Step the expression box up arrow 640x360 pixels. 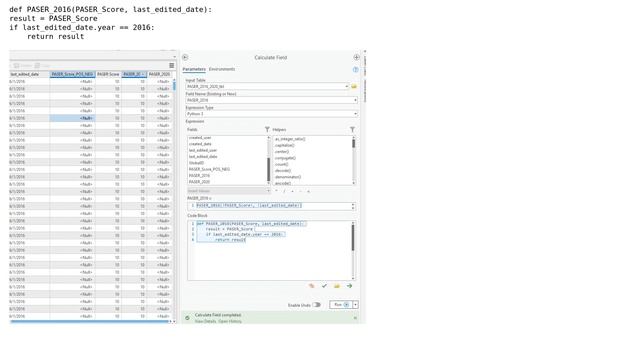353,204
